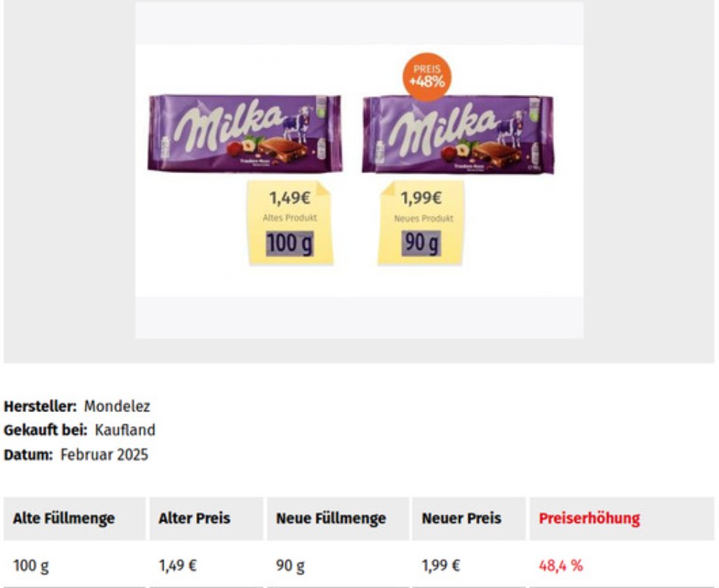Select the highlighted 100 g weight on yellow tag
This screenshot has width=719, height=588.
(x=289, y=244)
